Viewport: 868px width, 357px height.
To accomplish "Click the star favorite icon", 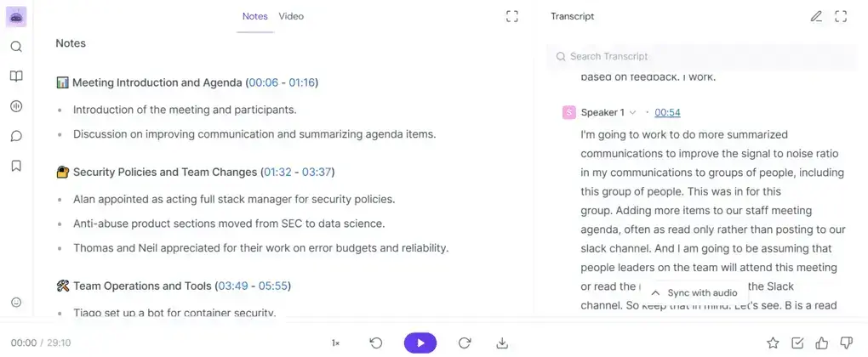I will pos(773,343).
